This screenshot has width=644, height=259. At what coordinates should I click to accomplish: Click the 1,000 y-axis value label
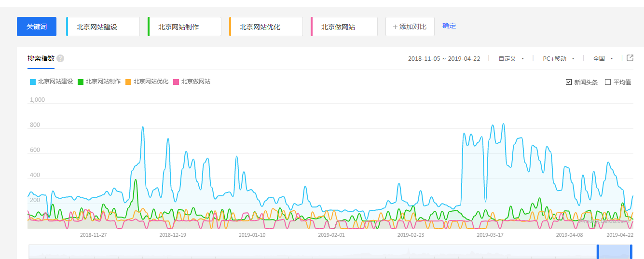tap(37, 100)
